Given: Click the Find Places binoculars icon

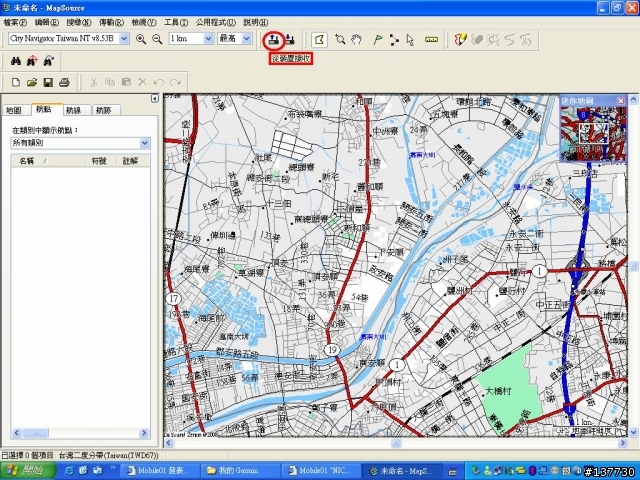Looking at the screenshot, I should [16, 61].
